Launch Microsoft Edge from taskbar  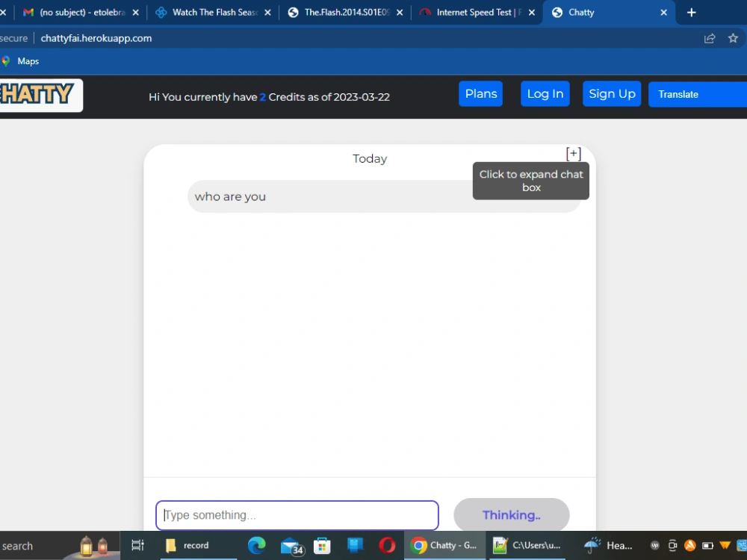256,545
